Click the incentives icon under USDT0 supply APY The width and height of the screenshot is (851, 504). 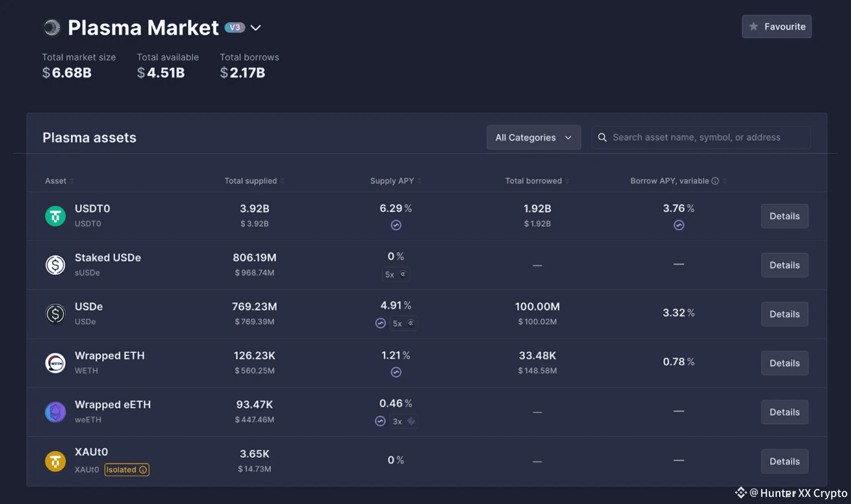click(x=396, y=225)
